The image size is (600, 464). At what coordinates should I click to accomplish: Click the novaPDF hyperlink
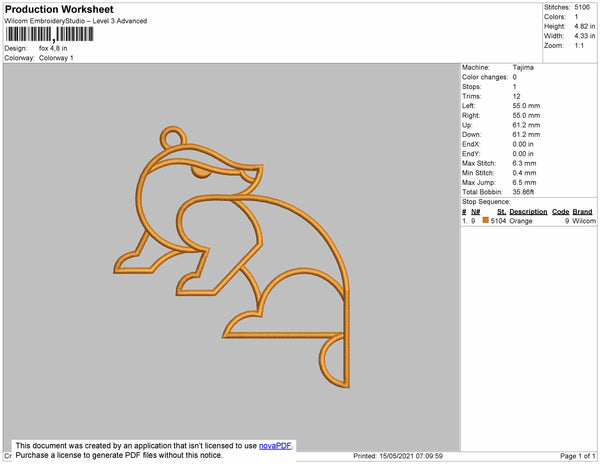click(276, 446)
